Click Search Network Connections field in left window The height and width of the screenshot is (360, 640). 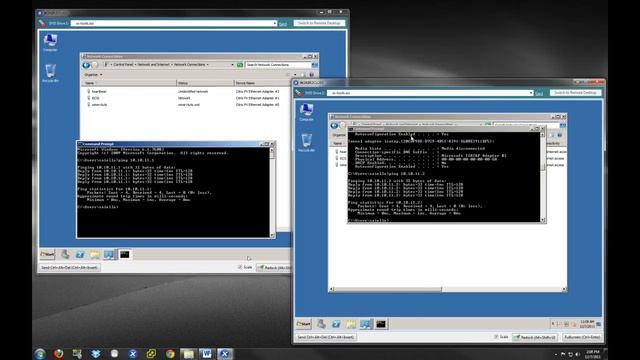(x=278, y=65)
